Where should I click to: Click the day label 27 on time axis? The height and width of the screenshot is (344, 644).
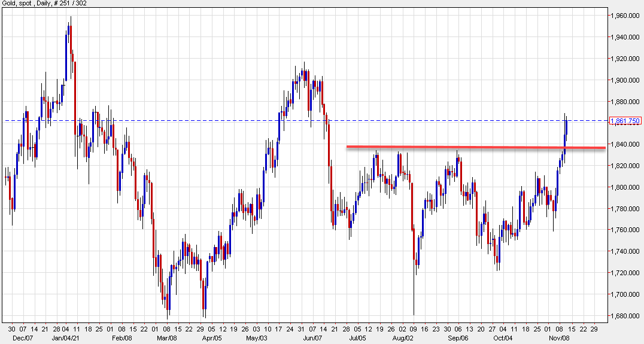coord(491,329)
